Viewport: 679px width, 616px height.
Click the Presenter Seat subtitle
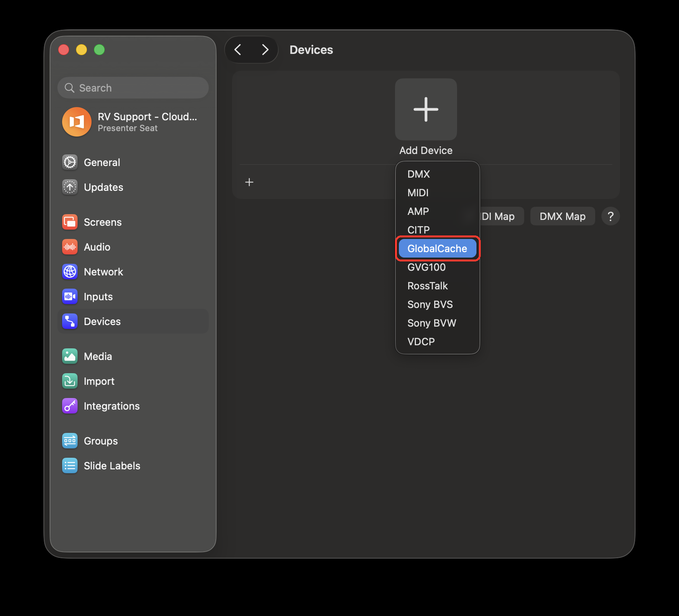(128, 128)
